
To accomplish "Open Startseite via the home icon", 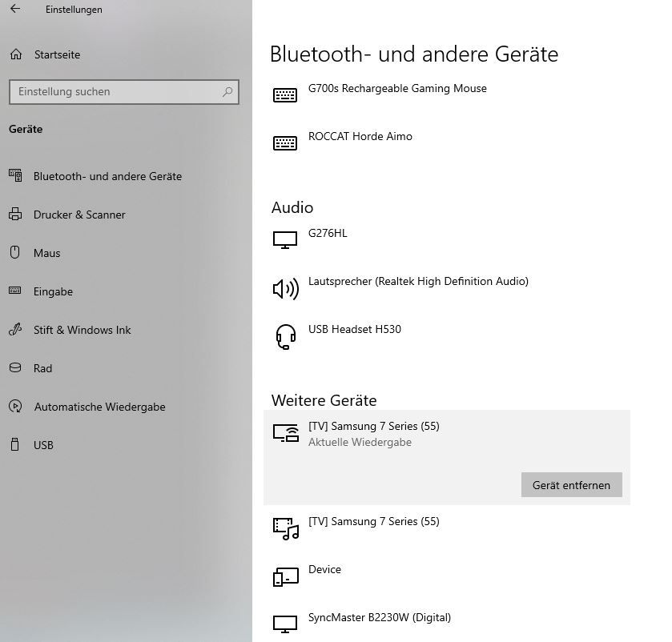I will [x=16, y=54].
